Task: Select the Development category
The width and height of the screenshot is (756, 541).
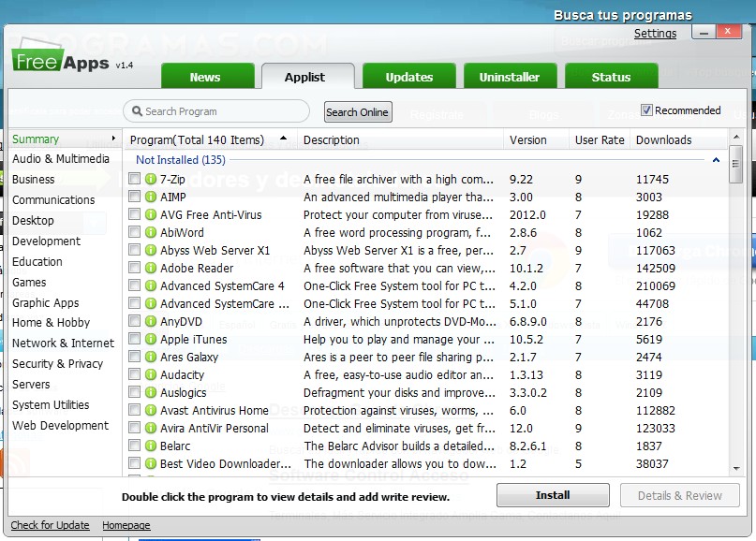Action: pyautogui.click(x=46, y=241)
